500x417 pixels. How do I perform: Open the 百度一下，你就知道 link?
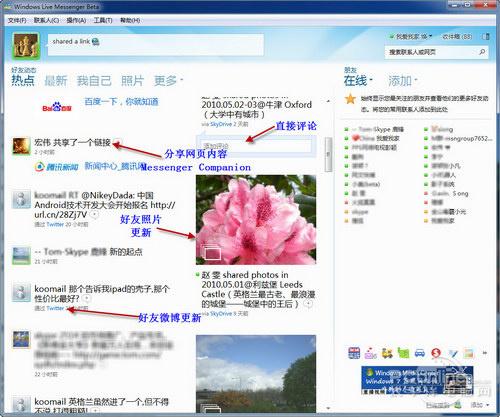tap(121, 101)
